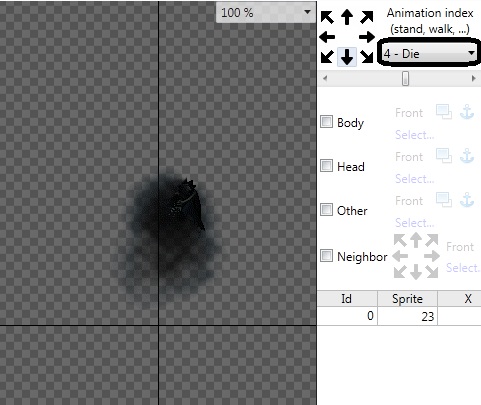This screenshot has height=405, width=481.
Task: Click the Sprite column header
Action: [407, 298]
